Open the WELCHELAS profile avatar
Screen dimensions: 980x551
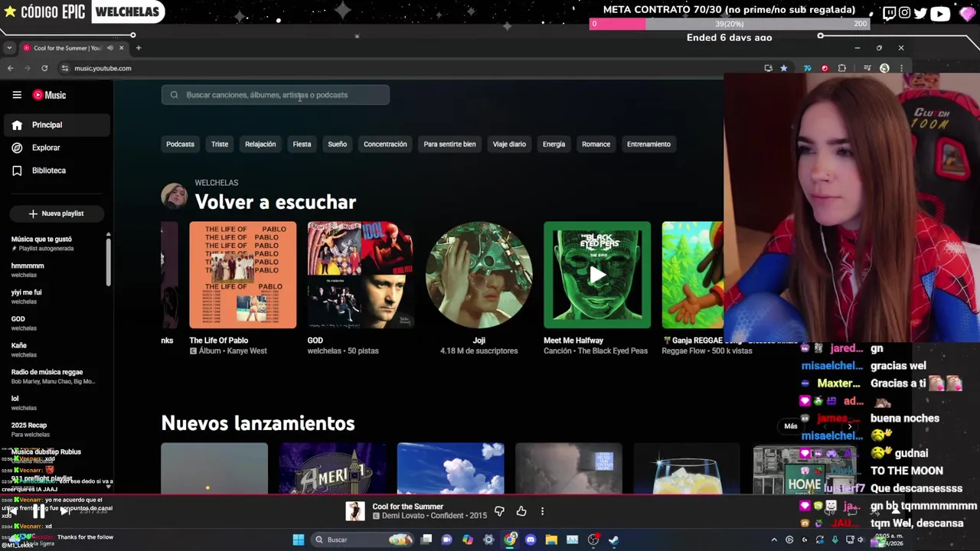[174, 196]
